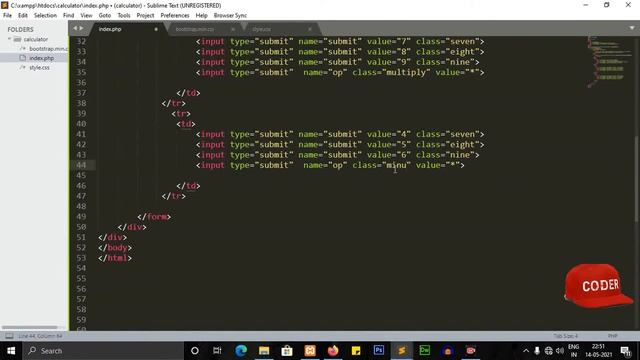Change PHP syntax in status bar
The height and width of the screenshot is (360, 640).
click(612, 336)
